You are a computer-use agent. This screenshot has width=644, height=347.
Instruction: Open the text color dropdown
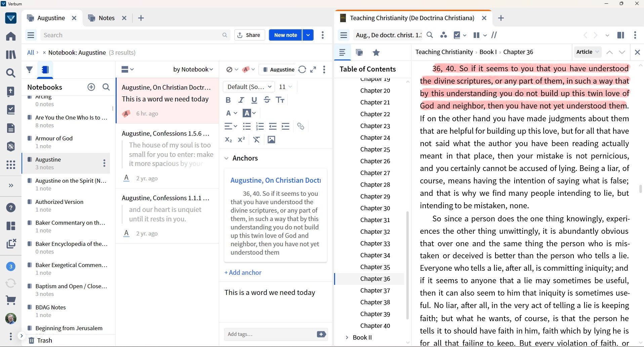(232, 113)
